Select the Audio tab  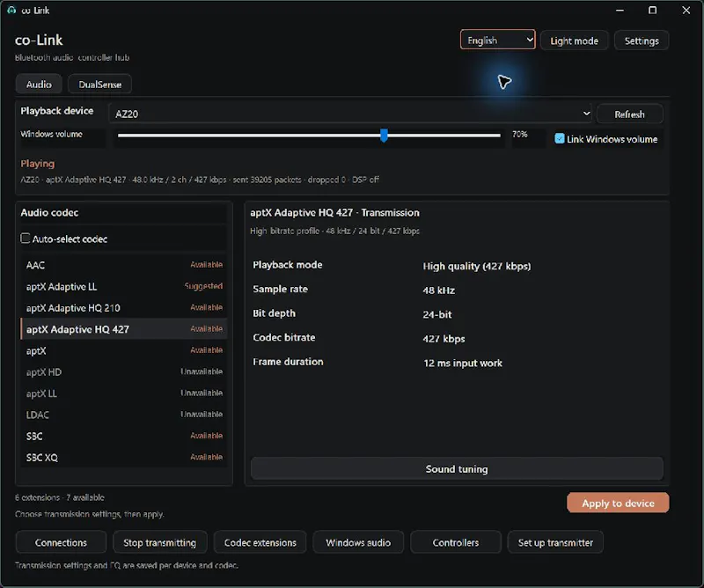[39, 84]
